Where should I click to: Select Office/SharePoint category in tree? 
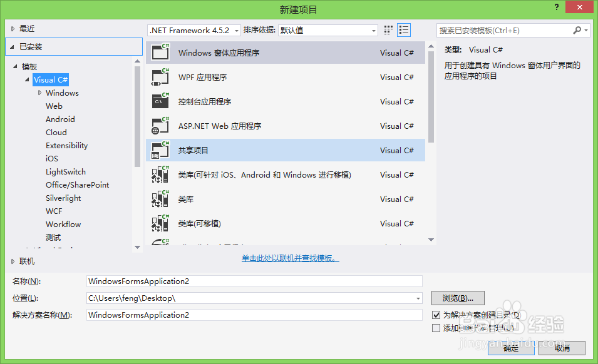click(78, 185)
